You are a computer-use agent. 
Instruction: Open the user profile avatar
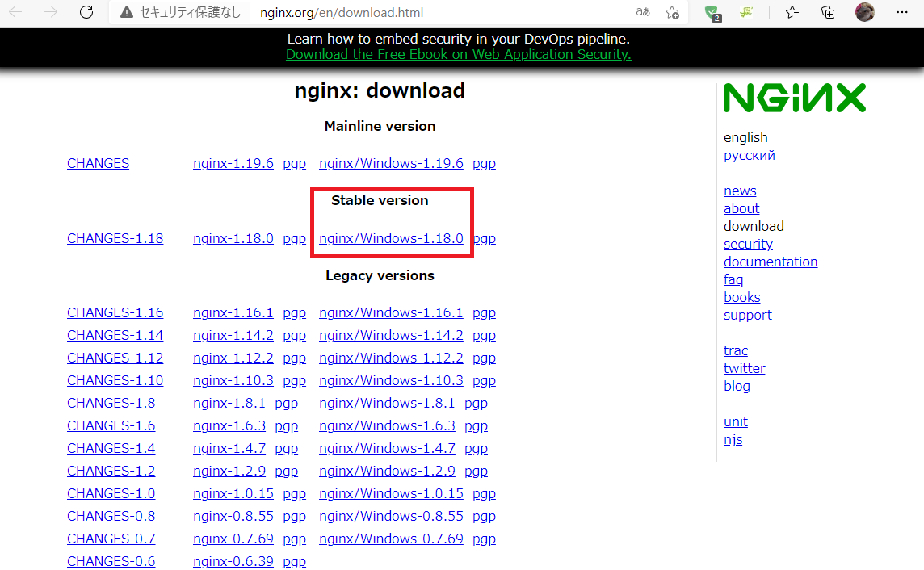(x=864, y=12)
